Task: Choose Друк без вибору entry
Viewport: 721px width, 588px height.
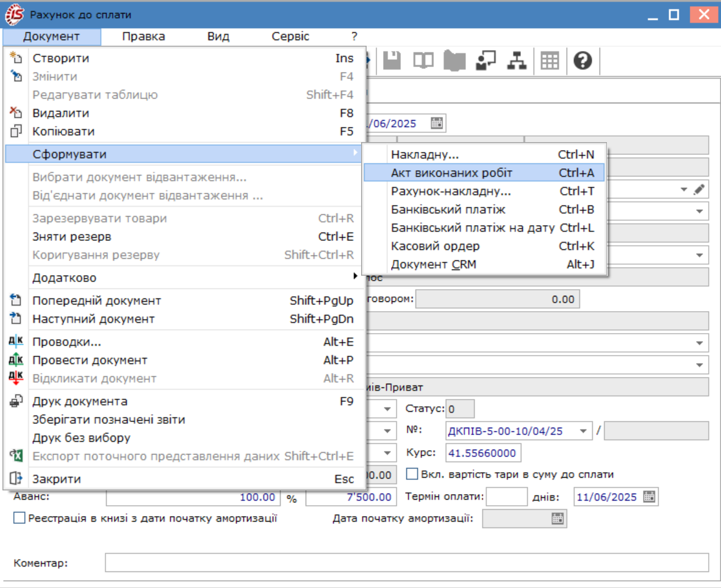Action: (x=184, y=438)
